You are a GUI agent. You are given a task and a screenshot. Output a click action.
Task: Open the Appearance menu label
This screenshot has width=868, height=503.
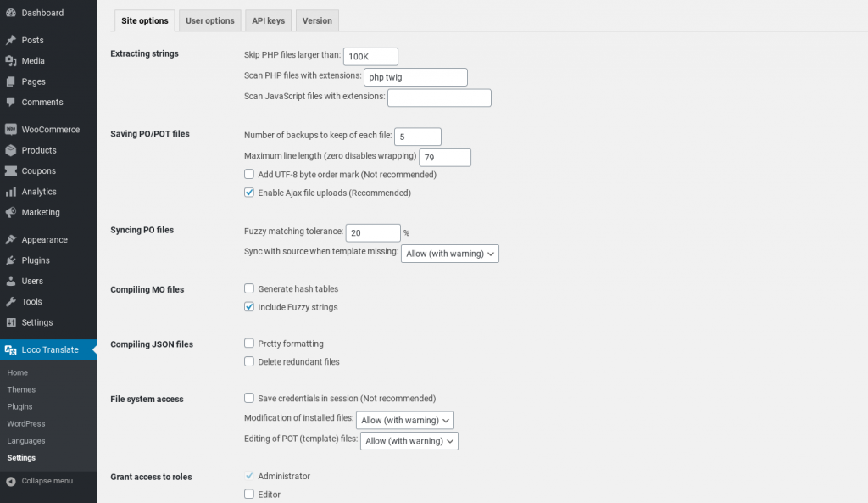click(x=44, y=240)
